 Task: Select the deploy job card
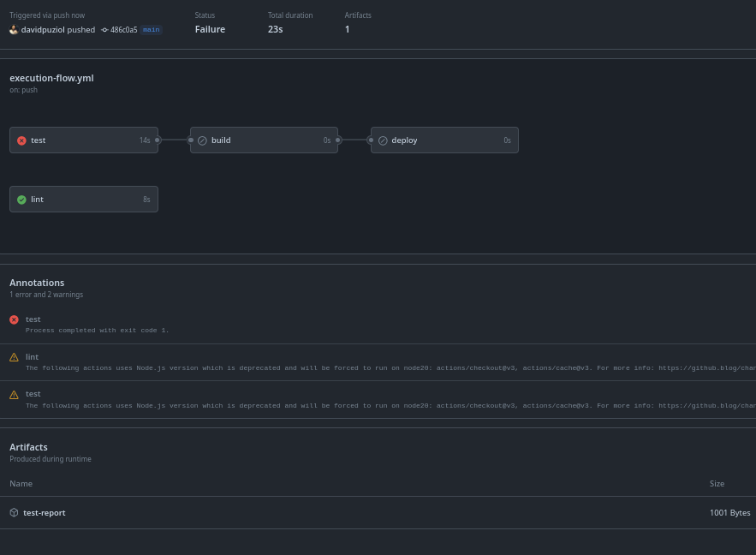pos(444,140)
